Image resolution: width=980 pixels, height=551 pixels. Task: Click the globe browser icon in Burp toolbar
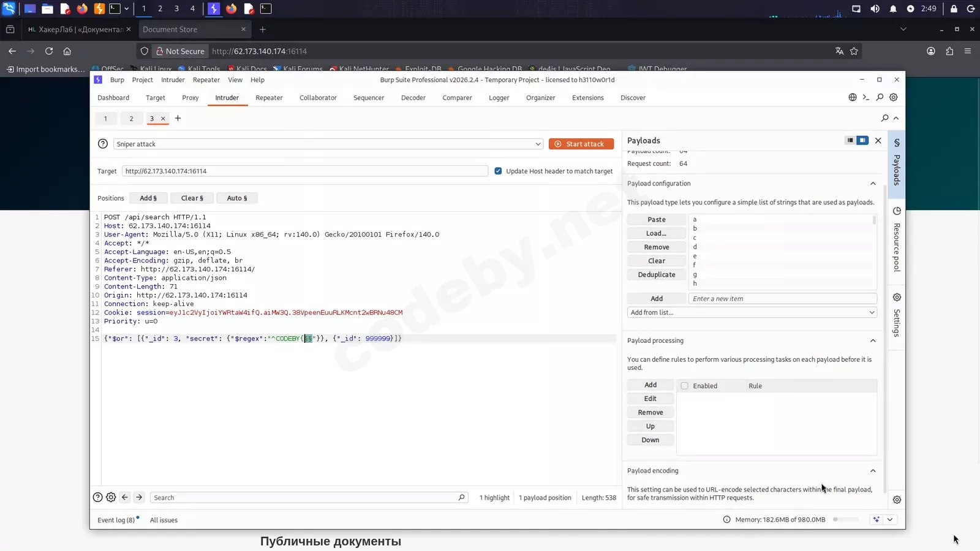[x=853, y=97]
